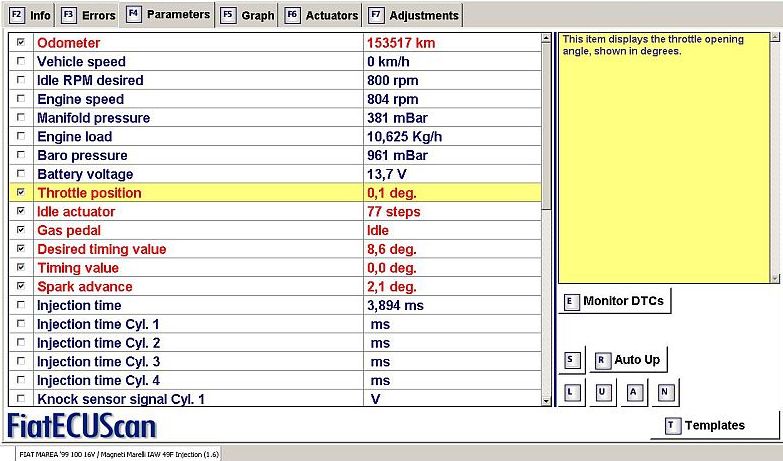Viewport: 783px width, 461px height.
Task: Check the Battery voltage parameter box
Action: coord(21,175)
